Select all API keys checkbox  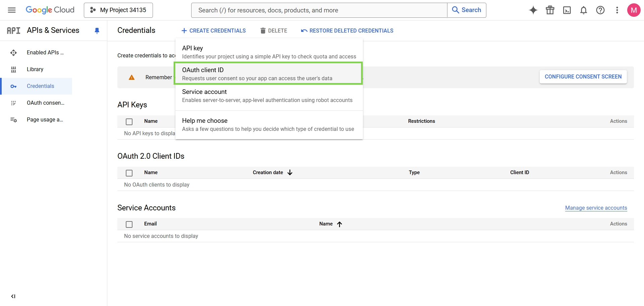[129, 121]
